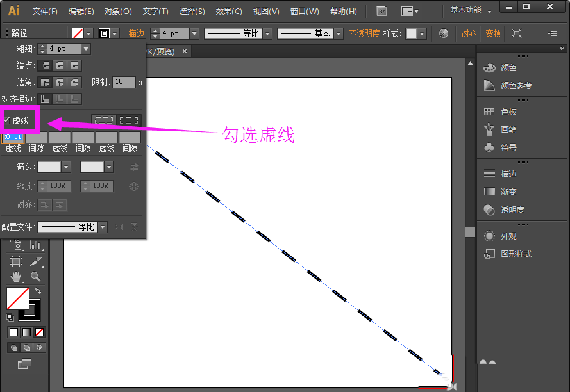Viewport: 570px width, 392px height.
Task: Click the fill swatch in toolbox
Action: 18,298
